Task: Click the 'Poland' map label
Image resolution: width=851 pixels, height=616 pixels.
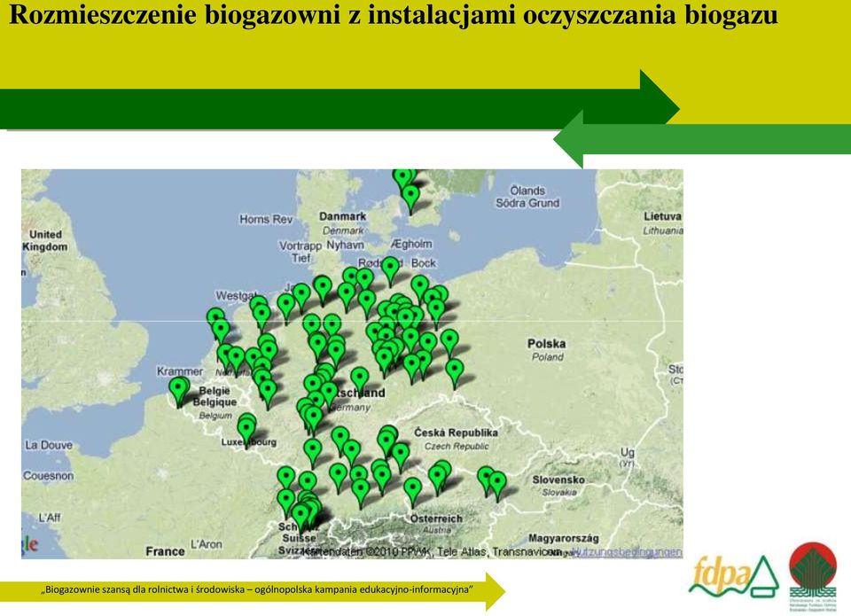Action: coord(548,357)
